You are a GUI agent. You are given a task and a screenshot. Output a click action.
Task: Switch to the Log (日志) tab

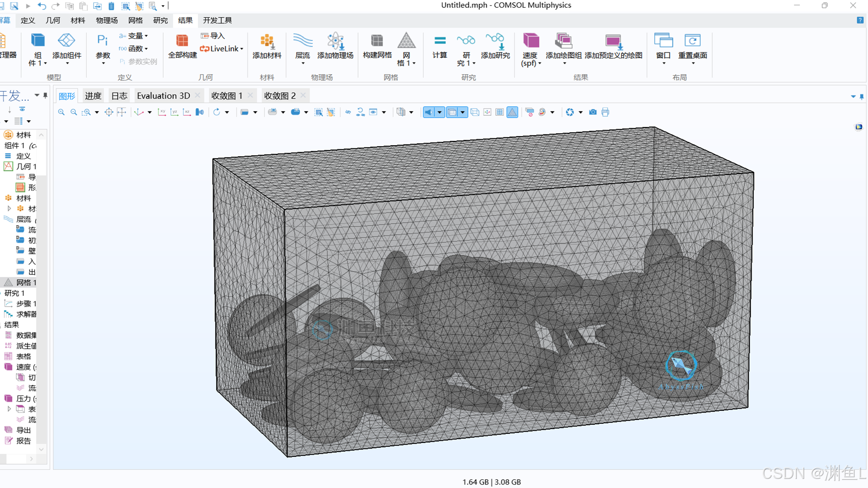point(119,96)
